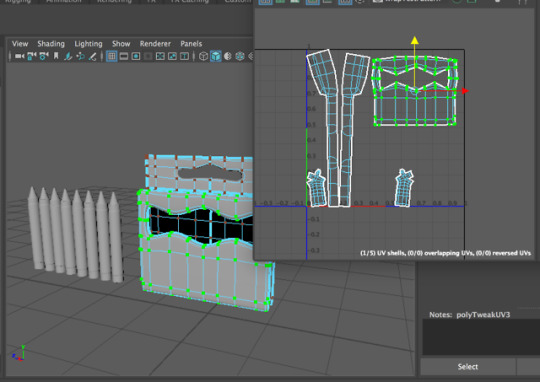
Task: Click the 'Notes: polyTweakUV3' label
Action: pyautogui.click(x=470, y=314)
